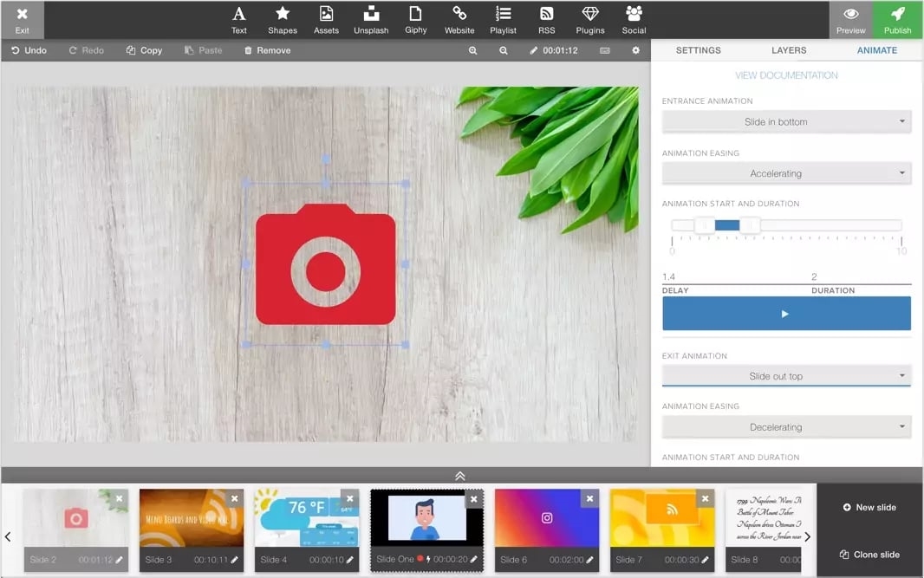Select the Slide 6 thumbnail

[547, 519]
